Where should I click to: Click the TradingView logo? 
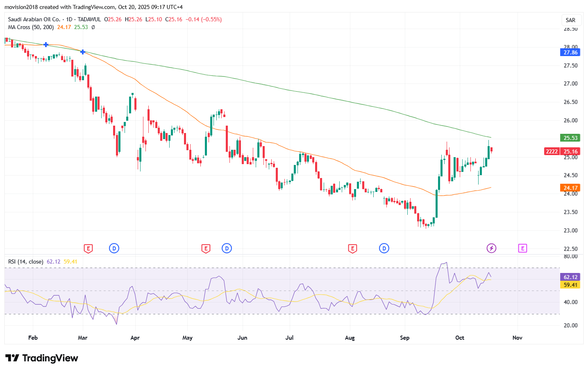(41, 358)
